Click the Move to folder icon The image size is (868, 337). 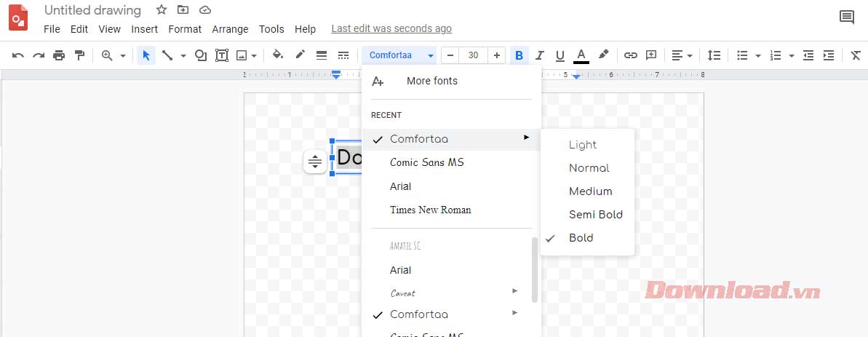(183, 9)
